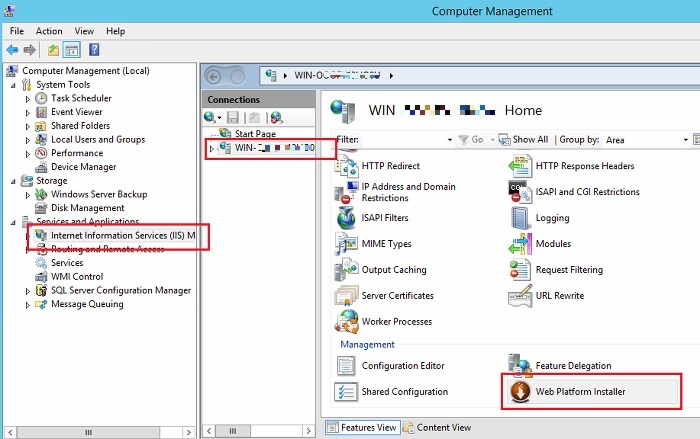Viewport: 700px width, 439px height.
Task: Click the Go filter button
Action: click(471, 140)
